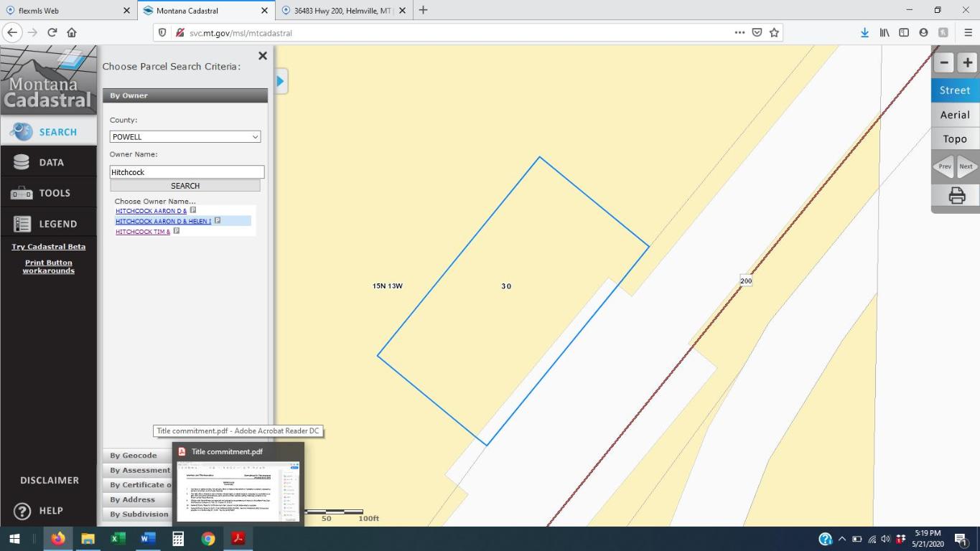Open Chrome from the taskbar
980x551 pixels.
click(208, 539)
